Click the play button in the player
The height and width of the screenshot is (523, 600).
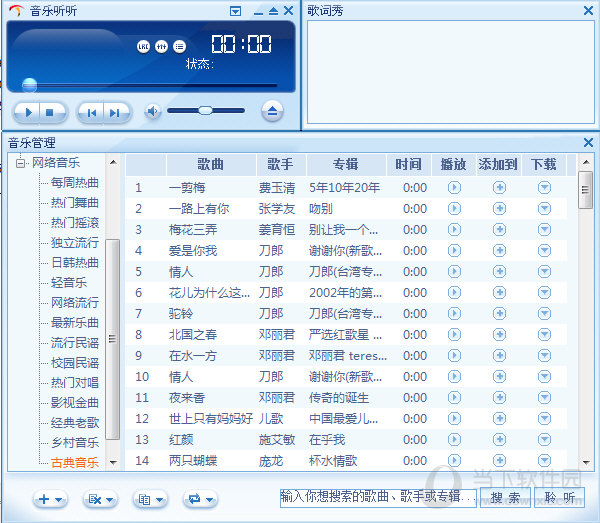[28, 112]
